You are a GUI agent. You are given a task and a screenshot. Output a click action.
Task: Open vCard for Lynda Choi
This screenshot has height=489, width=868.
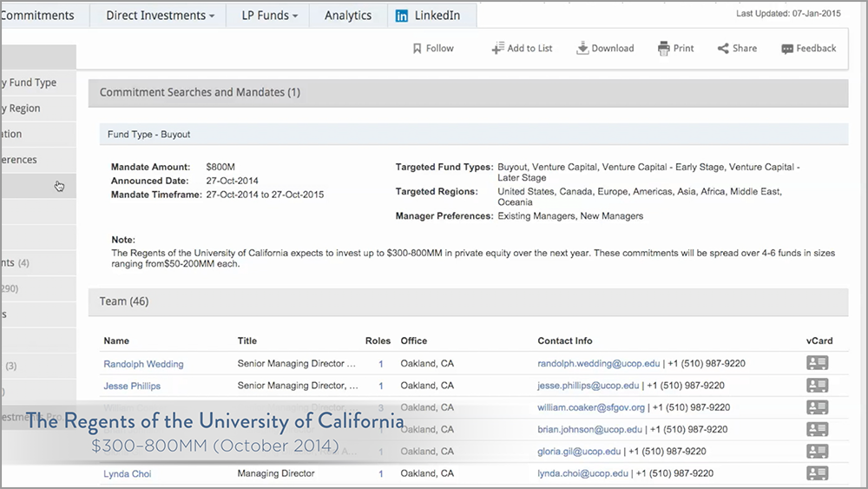coord(817,473)
